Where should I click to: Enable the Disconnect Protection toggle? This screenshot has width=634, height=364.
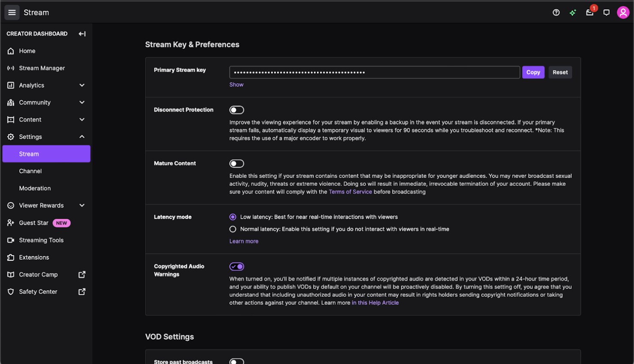[x=237, y=110]
